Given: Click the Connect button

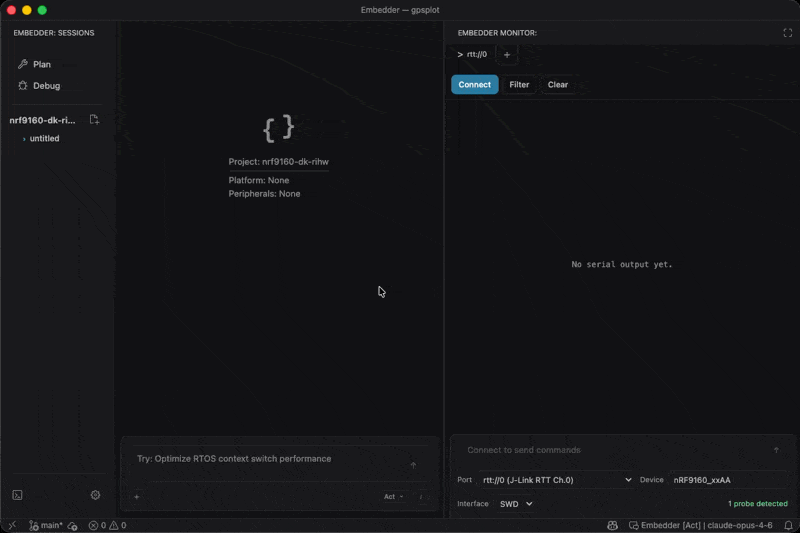Looking at the screenshot, I should pyautogui.click(x=474, y=85).
